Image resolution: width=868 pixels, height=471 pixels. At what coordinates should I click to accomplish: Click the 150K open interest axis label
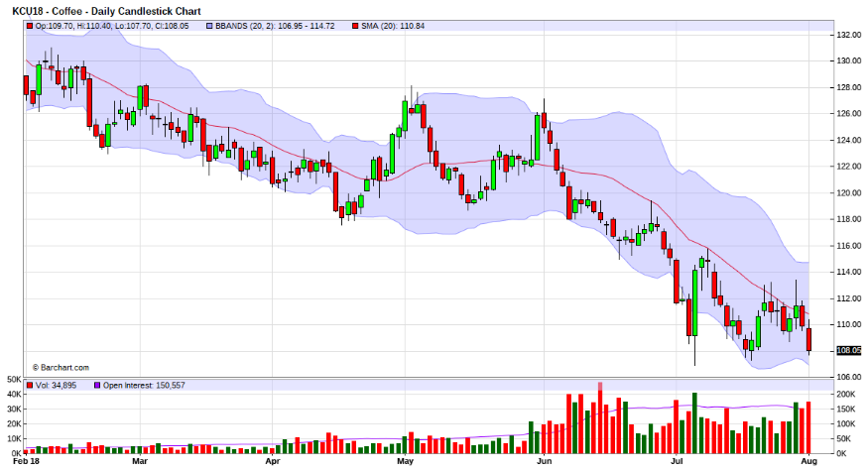pos(846,409)
